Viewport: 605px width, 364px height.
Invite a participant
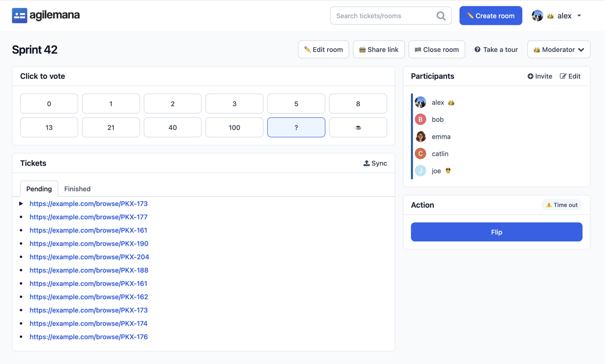click(540, 76)
